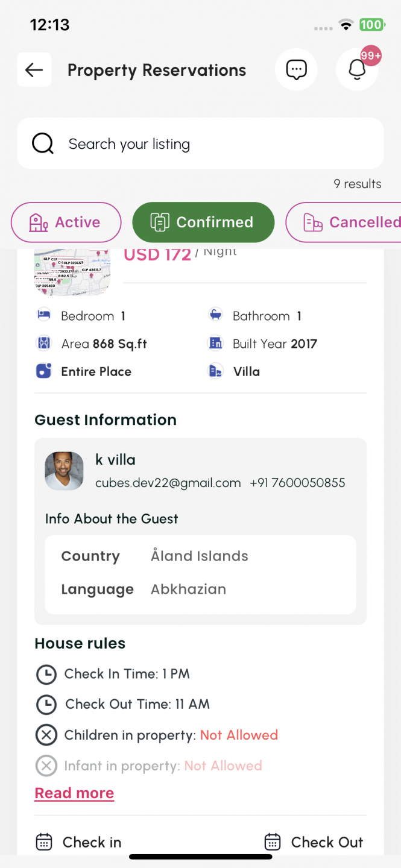This screenshot has height=868, width=401.
Task: Tap guest email cubes.dev22@gmail.com
Action: (168, 483)
